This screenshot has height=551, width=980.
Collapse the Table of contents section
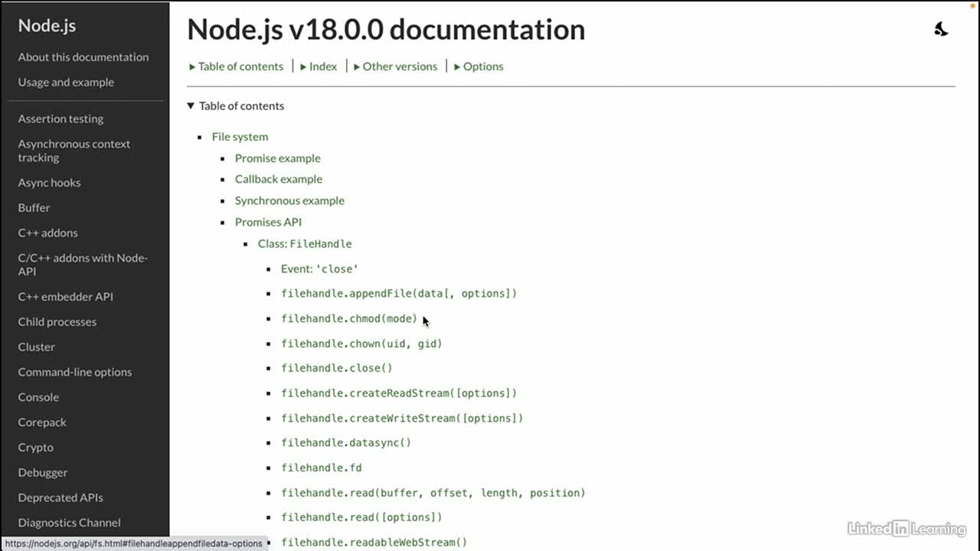(x=236, y=106)
